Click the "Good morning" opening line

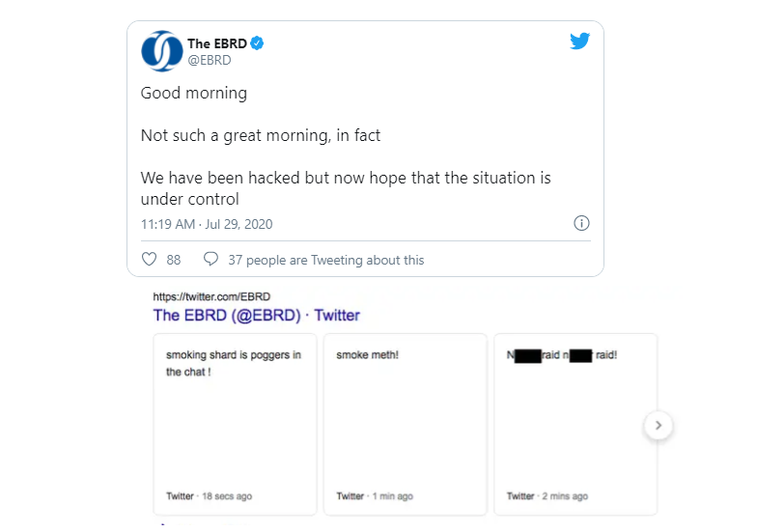click(x=194, y=94)
